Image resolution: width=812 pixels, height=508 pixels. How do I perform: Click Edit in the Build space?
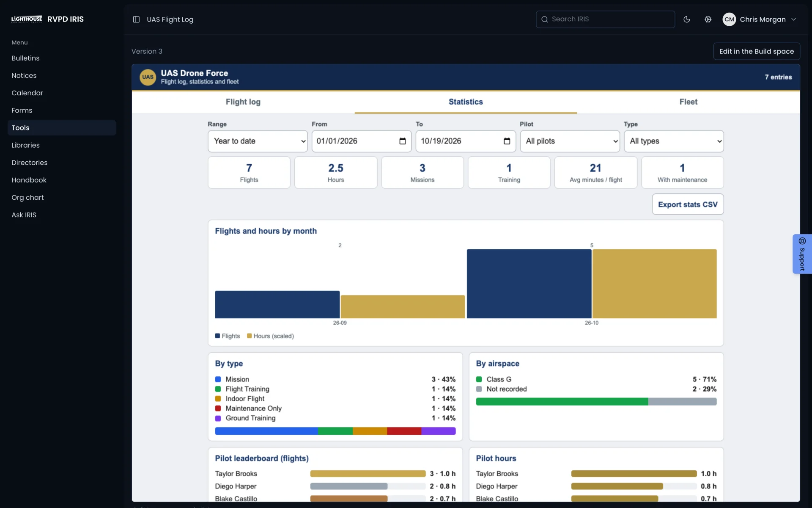(x=757, y=51)
